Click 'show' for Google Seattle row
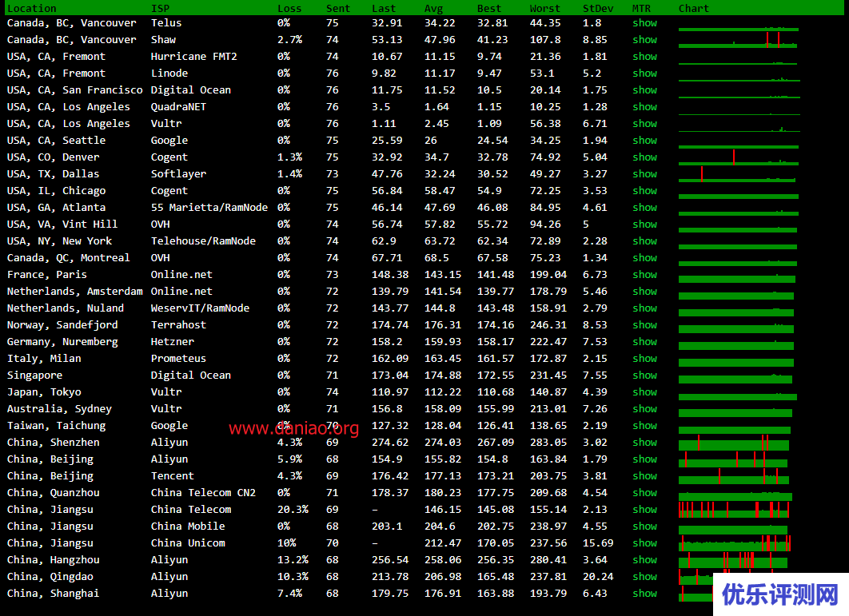Image resolution: width=849 pixels, height=616 pixels. click(644, 140)
